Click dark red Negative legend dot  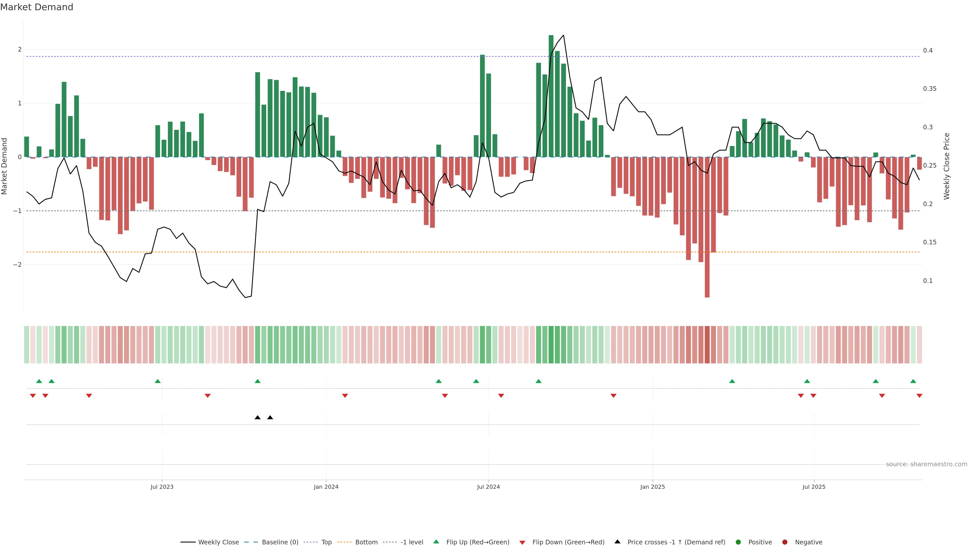point(785,542)
